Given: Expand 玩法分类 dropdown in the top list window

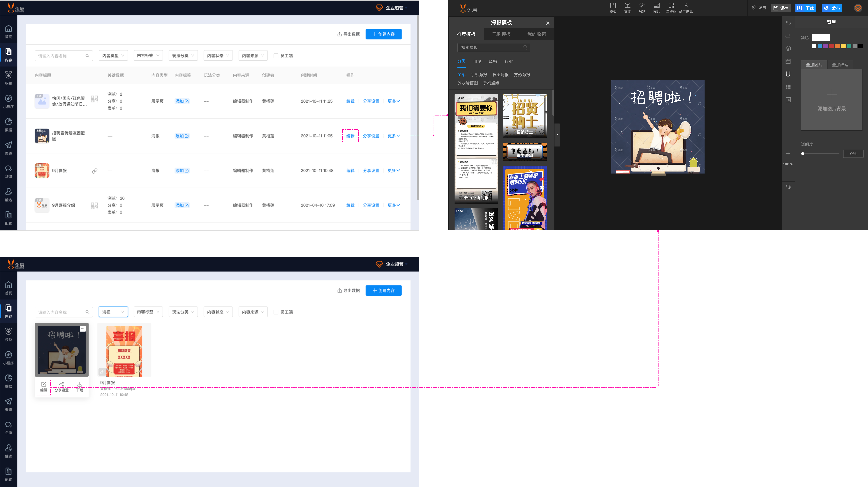Looking at the screenshot, I should tap(183, 56).
